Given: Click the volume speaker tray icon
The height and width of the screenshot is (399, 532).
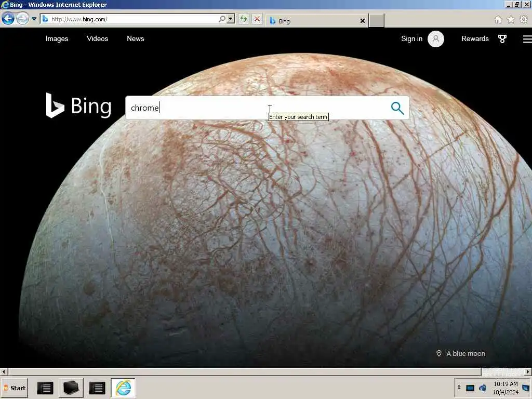Looking at the screenshot, I should tap(483, 388).
